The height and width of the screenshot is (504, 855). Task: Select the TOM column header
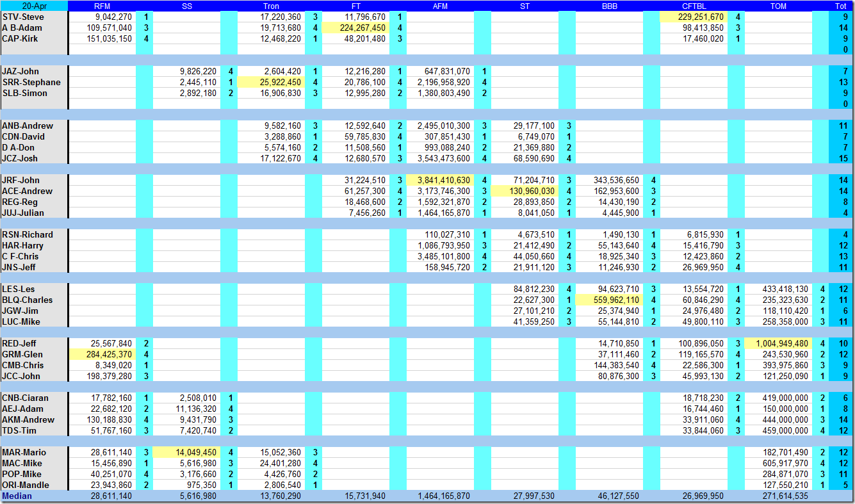[x=778, y=6]
